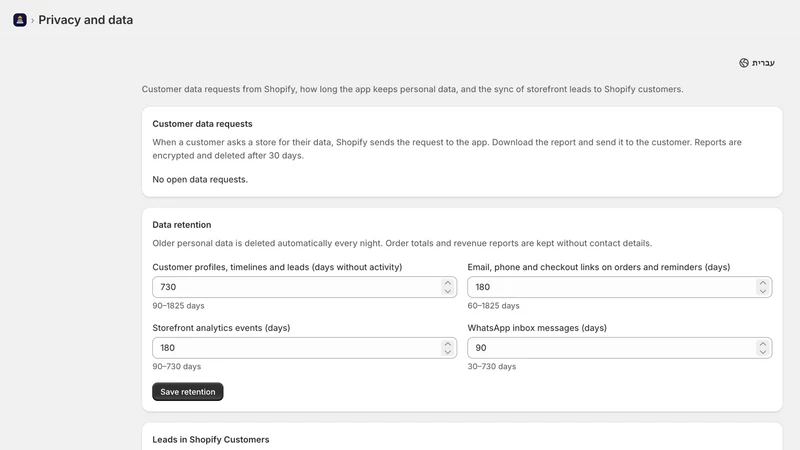
Task: Click the globe language icon
Action: [744, 63]
